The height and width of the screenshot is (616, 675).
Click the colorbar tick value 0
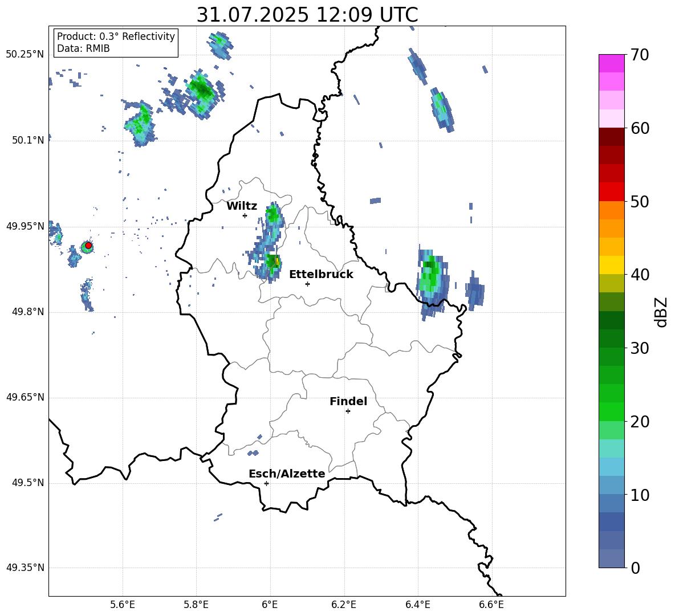tap(636, 568)
